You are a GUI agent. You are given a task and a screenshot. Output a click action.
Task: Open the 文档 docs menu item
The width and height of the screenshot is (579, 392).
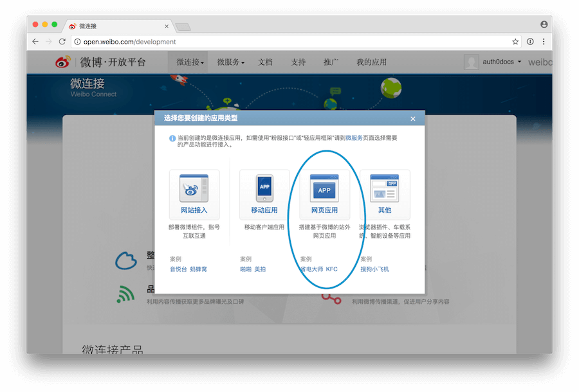(x=265, y=62)
